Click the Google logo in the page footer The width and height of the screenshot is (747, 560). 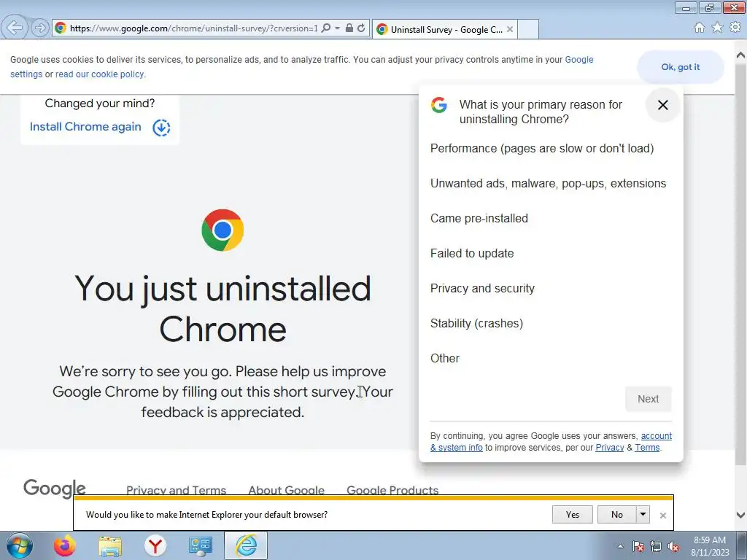[x=54, y=488]
